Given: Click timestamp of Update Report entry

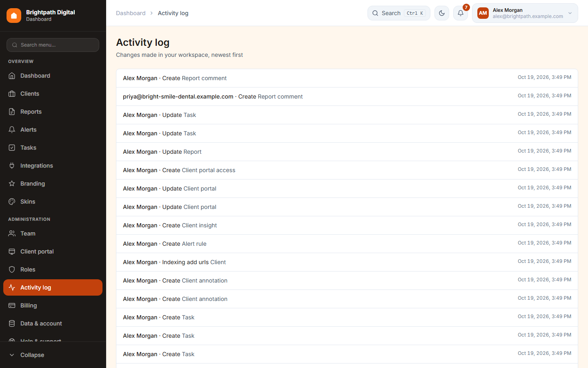Looking at the screenshot, I should click(544, 151).
